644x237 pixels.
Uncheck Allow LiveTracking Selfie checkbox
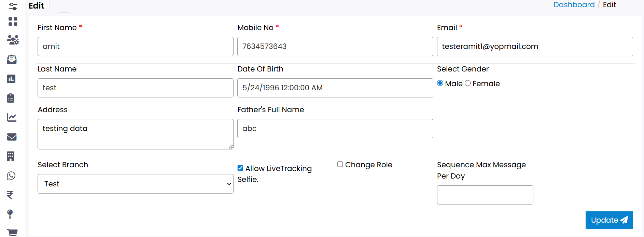click(240, 168)
